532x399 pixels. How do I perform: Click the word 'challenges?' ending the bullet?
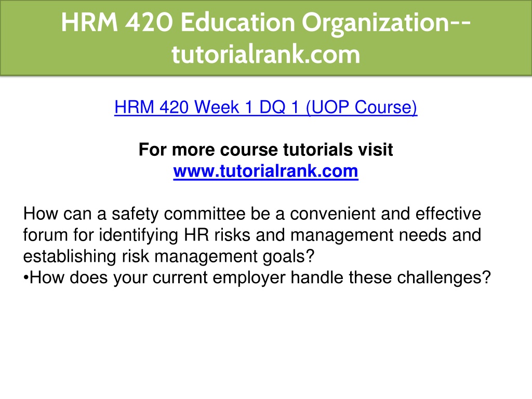pos(444,277)
